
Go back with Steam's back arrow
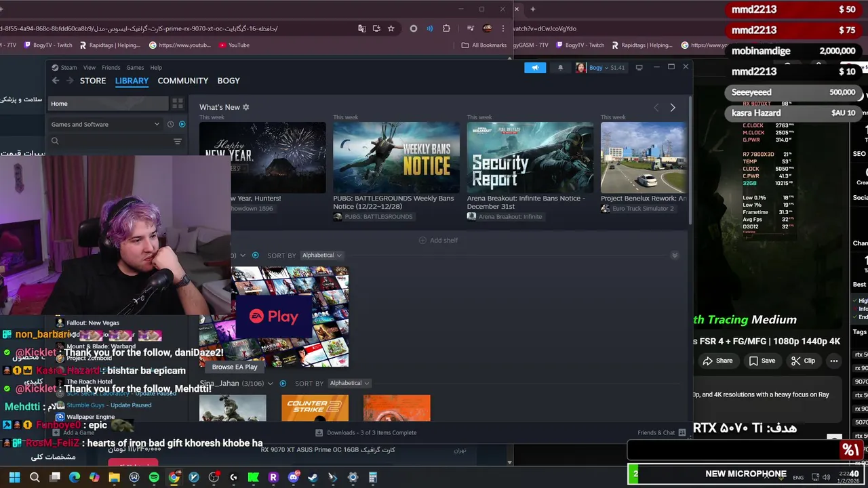(x=56, y=81)
